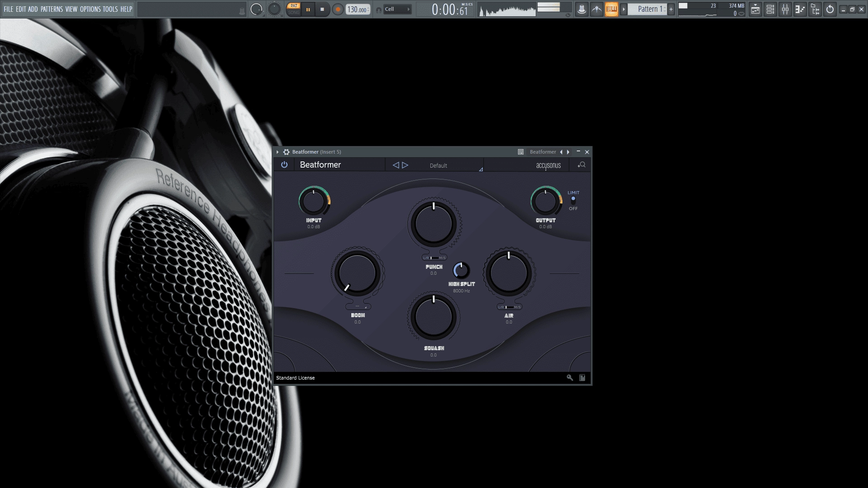Add a new pattern with plus button
The height and width of the screenshot is (488, 868).
[671, 9]
